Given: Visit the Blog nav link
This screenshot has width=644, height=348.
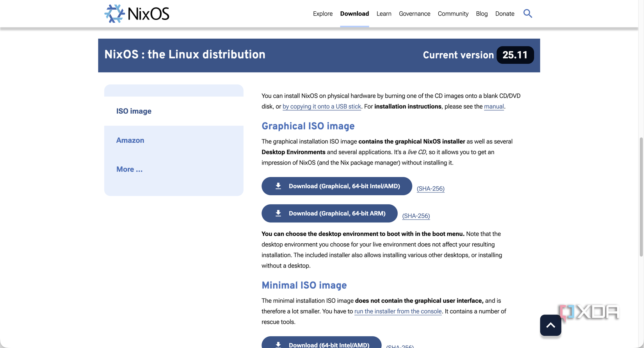Looking at the screenshot, I should coord(482,14).
